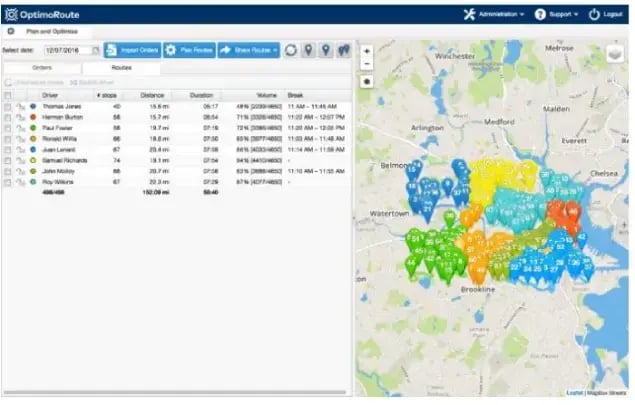Click the dark blue color dot for Thomas Jones
Image resolution: width=635 pixels, height=405 pixels.
pos(33,107)
